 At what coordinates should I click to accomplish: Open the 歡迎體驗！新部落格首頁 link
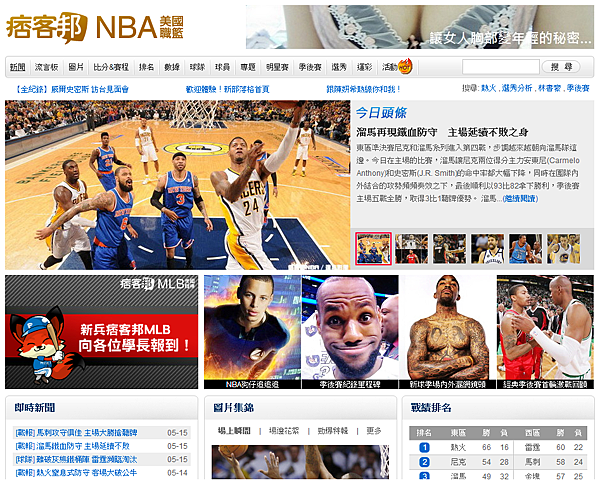pyautogui.click(x=227, y=89)
